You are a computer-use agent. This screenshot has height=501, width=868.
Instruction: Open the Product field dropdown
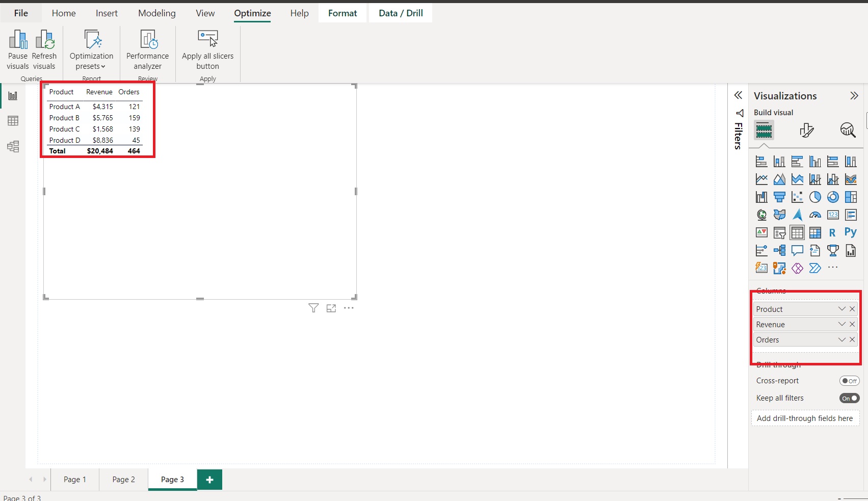tap(841, 309)
